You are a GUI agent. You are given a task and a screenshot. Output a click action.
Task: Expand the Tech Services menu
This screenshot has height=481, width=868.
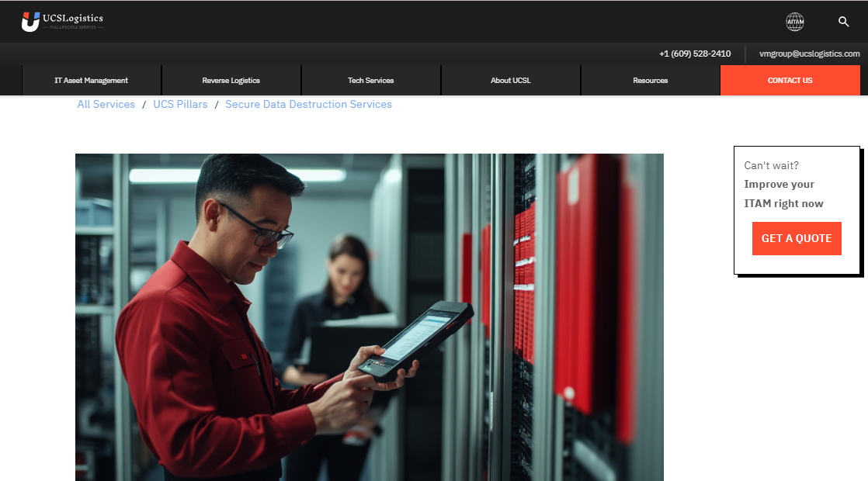point(371,81)
